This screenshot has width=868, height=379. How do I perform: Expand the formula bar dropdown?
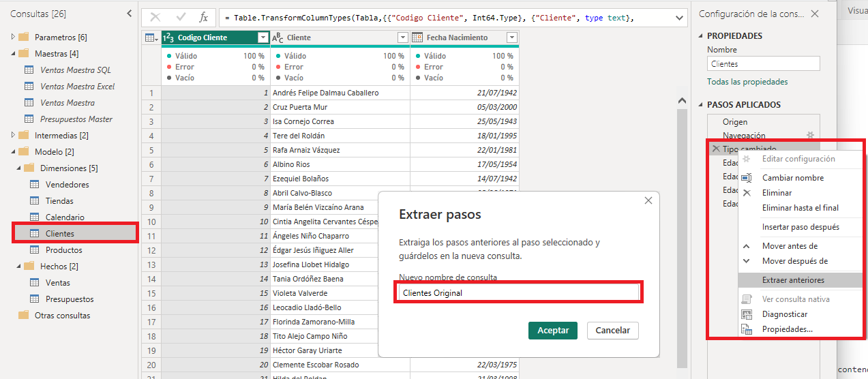tap(678, 18)
